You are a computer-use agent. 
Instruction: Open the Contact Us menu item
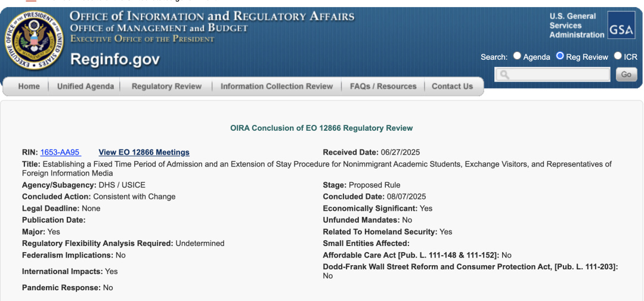[452, 87]
